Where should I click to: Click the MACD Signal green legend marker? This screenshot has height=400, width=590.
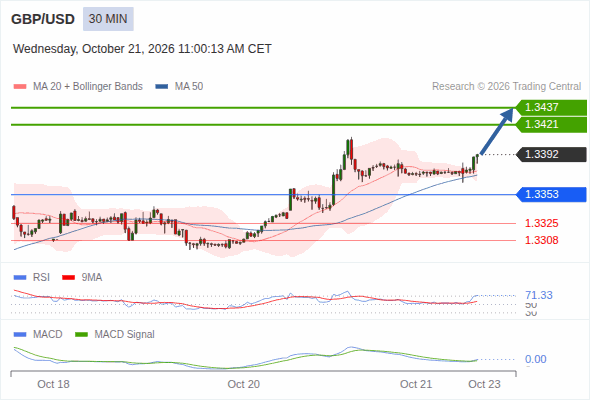click(x=81, y=334)
